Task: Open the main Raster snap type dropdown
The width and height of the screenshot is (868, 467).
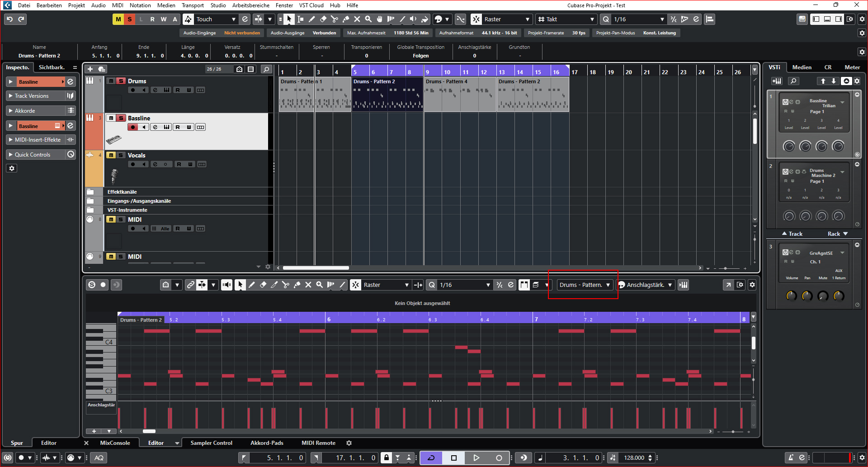Action: [x=506, y=19]
